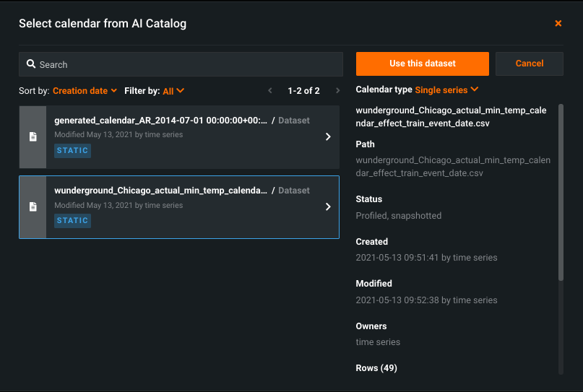Close the calendar selection dialog

[x=558, y=24]
